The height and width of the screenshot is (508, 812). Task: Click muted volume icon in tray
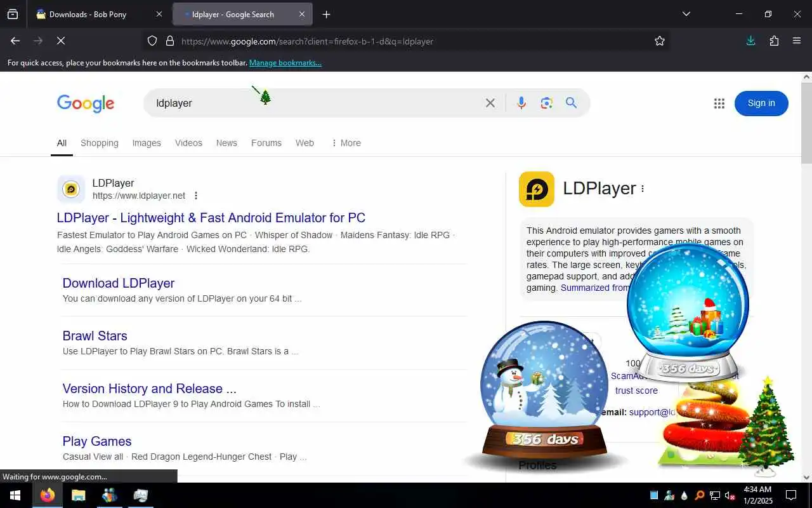(730, 495)
